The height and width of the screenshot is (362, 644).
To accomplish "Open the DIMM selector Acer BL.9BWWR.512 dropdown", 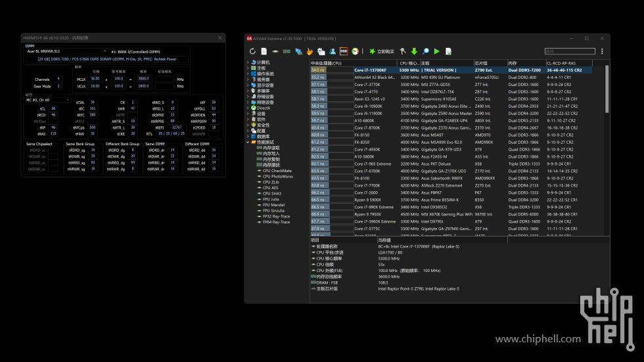I will click(66, 51).
